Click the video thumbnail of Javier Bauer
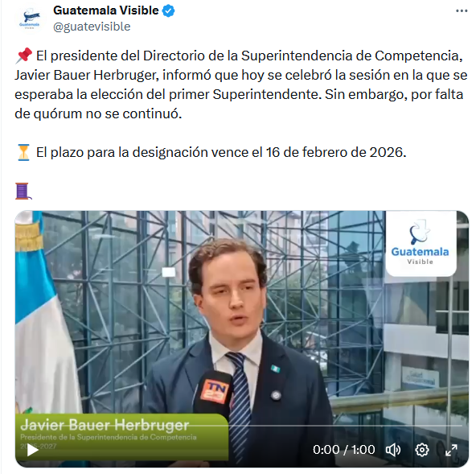 pyautogui.click(x=242, y=339)
